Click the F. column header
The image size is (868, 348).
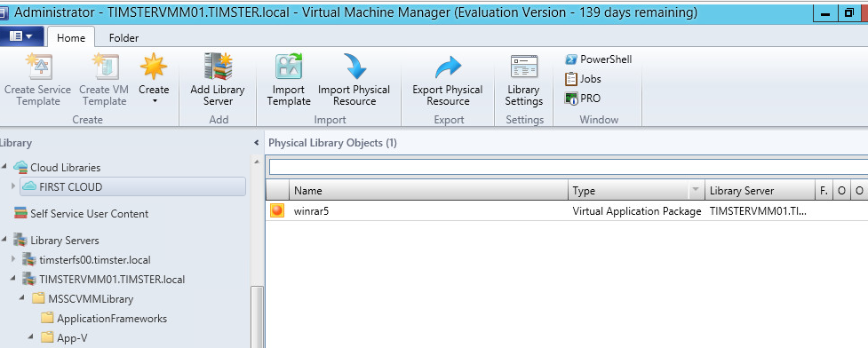coord(824,190)
